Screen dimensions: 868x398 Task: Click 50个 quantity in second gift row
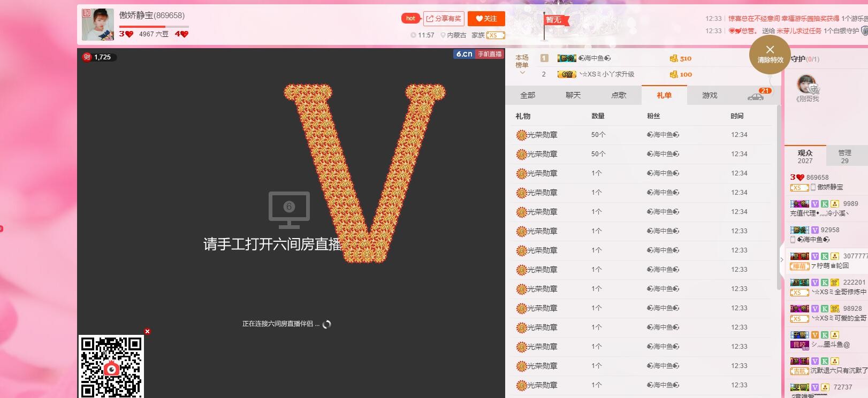[x=598, y=154]
